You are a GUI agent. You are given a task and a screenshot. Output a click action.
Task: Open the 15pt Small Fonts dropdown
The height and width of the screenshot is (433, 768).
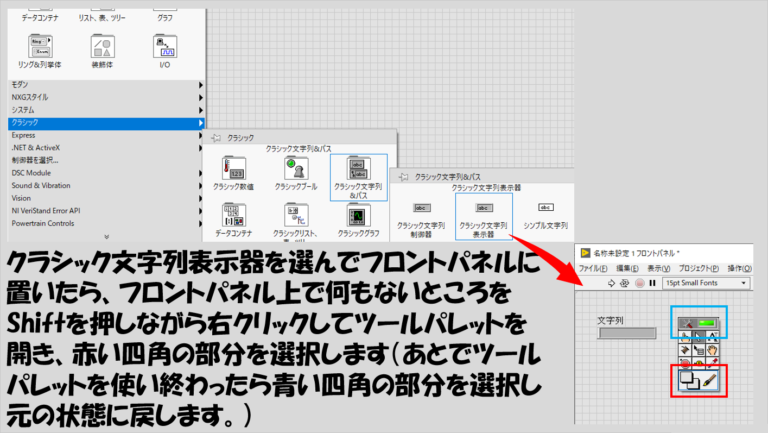coord(705,283)
